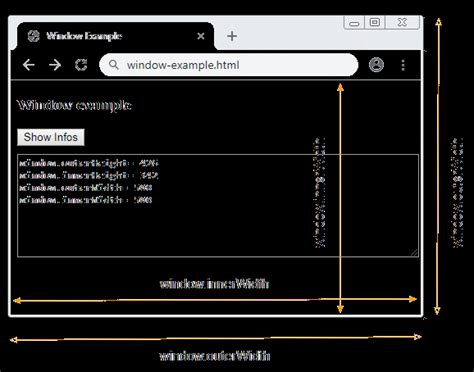Click the Window example page heading
The image size is (474, 372).
coord(74,105)
